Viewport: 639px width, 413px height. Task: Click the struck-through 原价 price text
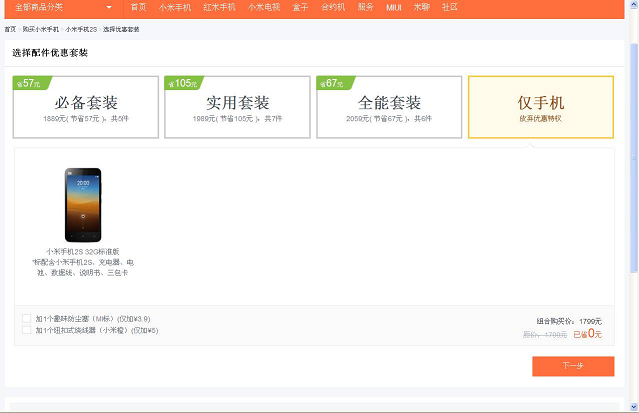click(545, 335)
